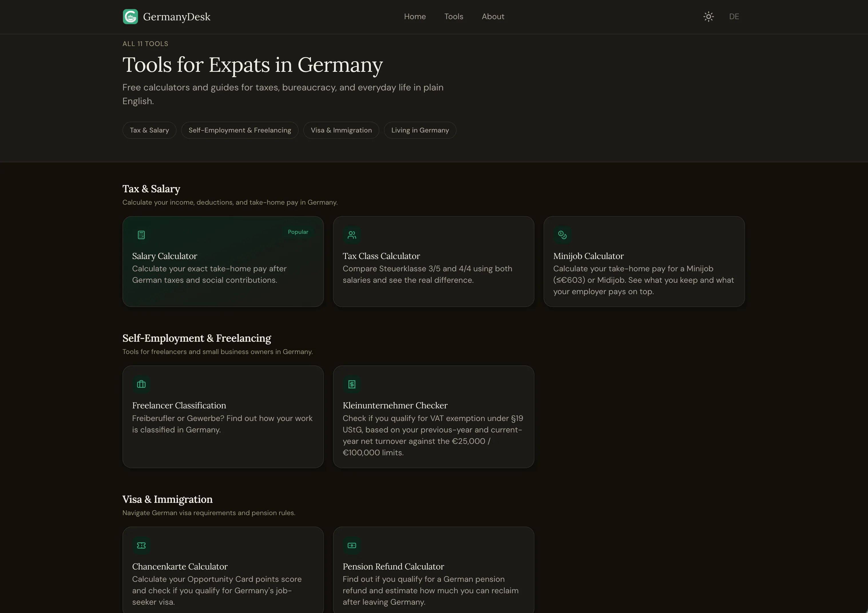868x613 pixels.
Task: Click the 'Visa & Immigration' section heading
Action: [x=167, y=499]
